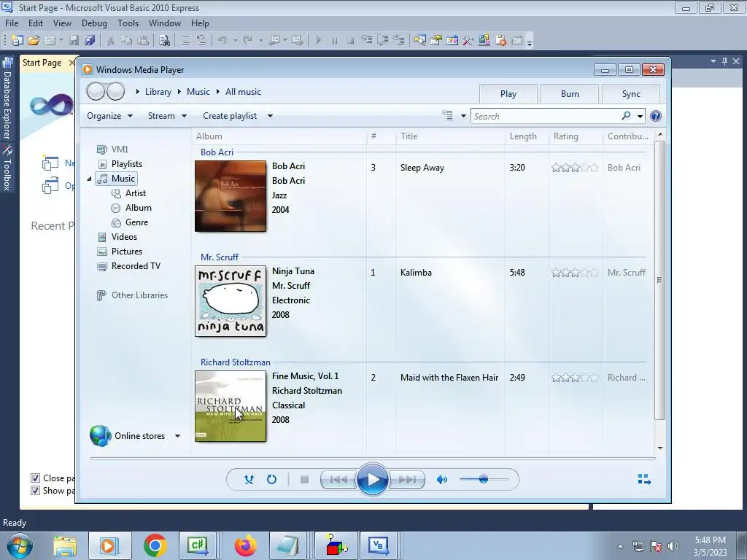Switch to the Play tab

[x=508, y=94]
